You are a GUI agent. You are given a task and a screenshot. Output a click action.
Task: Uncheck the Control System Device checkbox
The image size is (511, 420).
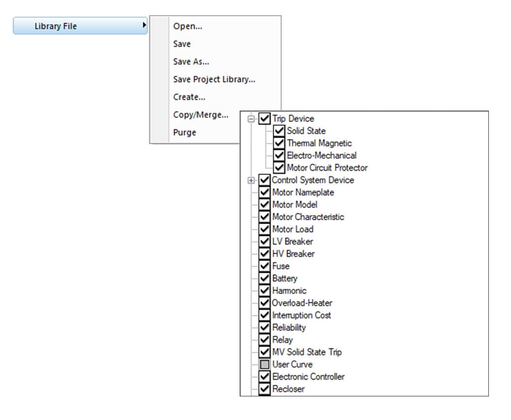coord(264,180)
